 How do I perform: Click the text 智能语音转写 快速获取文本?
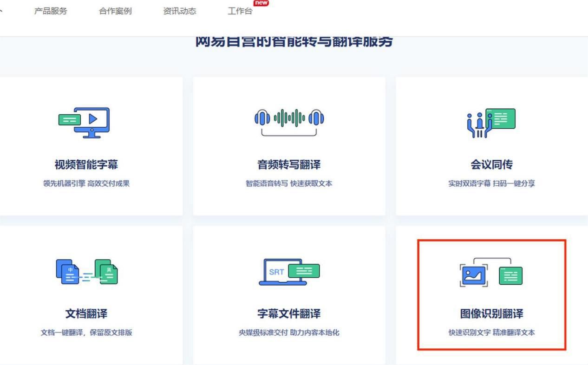(289, 183)
